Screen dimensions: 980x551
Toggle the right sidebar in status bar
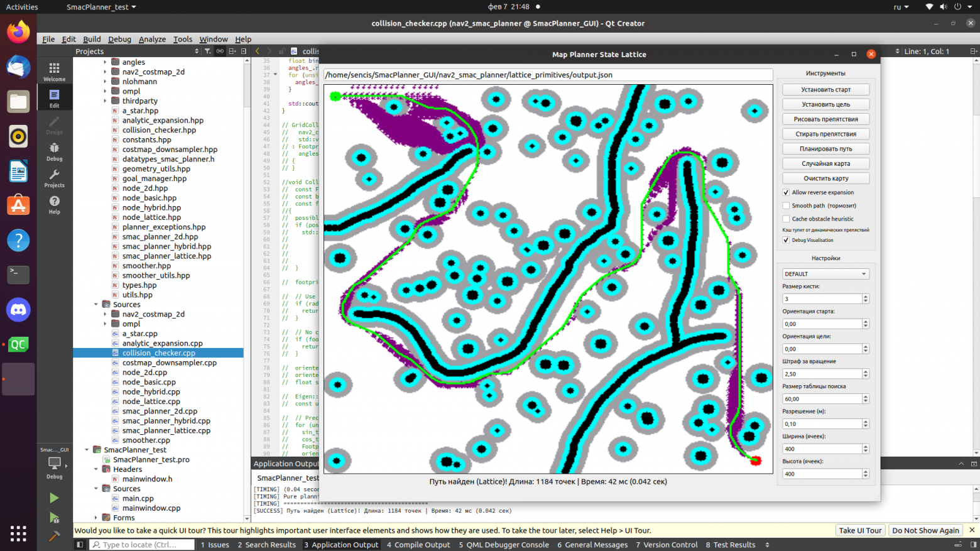click(x=973, y=545)
